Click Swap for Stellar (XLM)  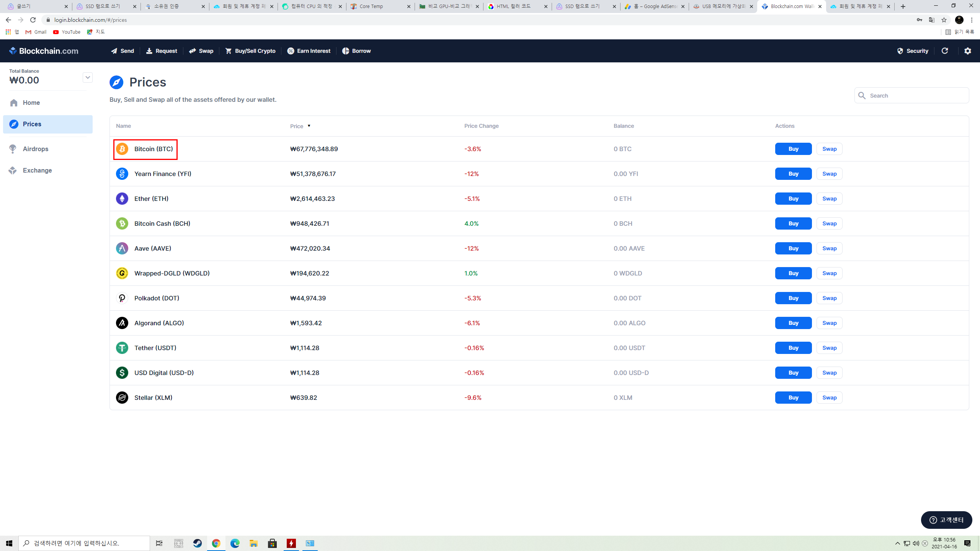click(x=829, y=398)
